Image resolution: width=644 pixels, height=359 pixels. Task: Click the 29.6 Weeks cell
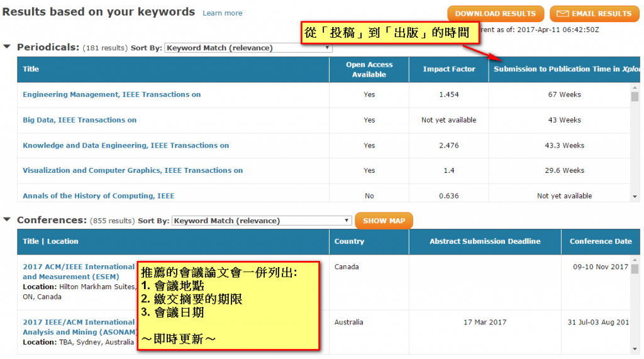click(x=564, y=170)
